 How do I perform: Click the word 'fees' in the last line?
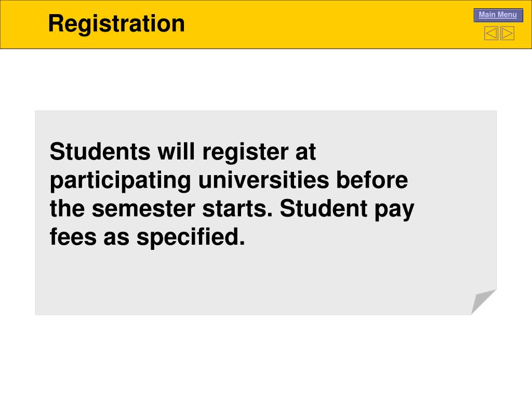[x=73, y=237]
